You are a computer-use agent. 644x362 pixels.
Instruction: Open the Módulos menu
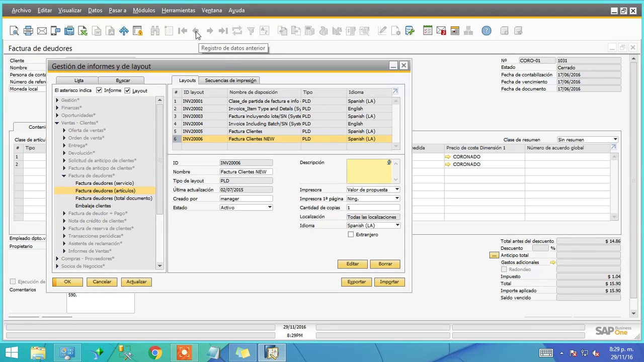pos(144,10)
